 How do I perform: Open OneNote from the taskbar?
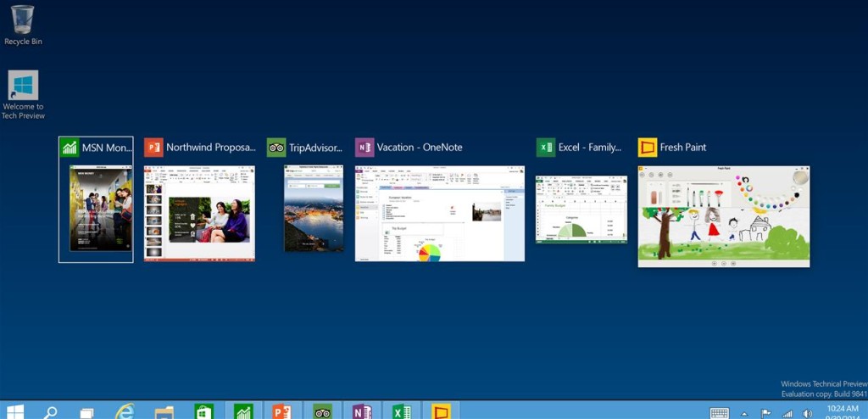362,411
